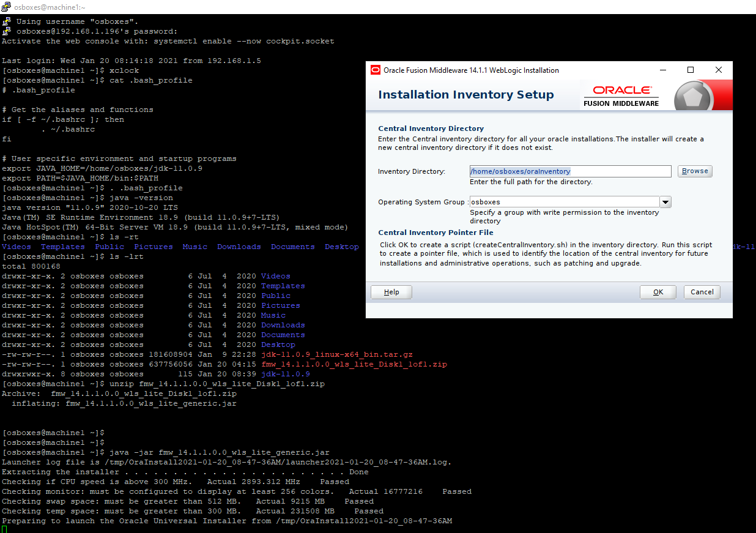Click 'Videos' in the ls -lrt listing
The width and height of the screenshot is (756, 533).
[x=276, y=276]
